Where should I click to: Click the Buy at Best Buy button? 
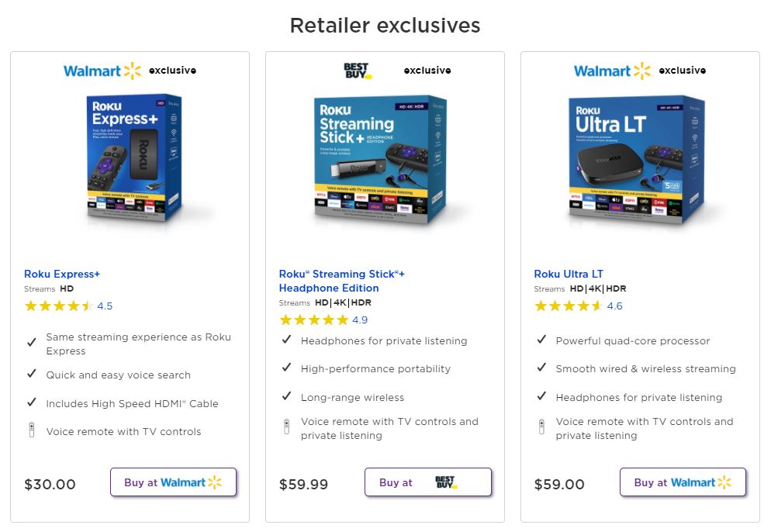[x=428, y=482]
